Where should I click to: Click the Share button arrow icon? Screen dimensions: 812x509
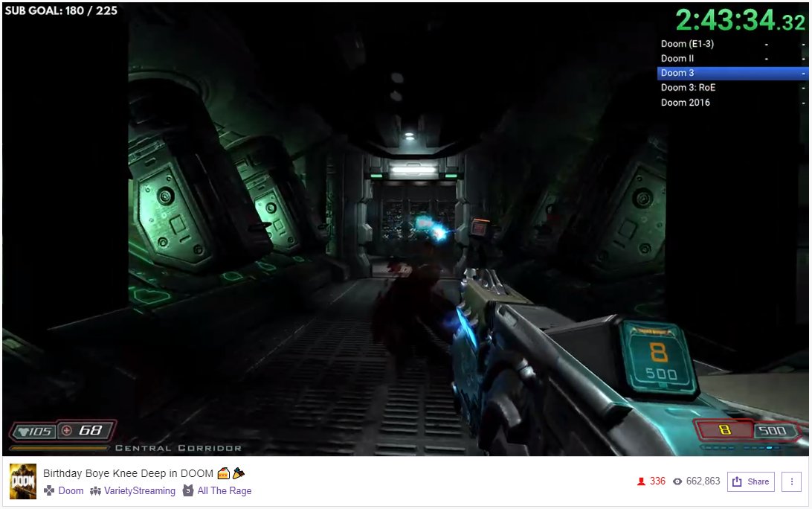click(x=737, y=481)
